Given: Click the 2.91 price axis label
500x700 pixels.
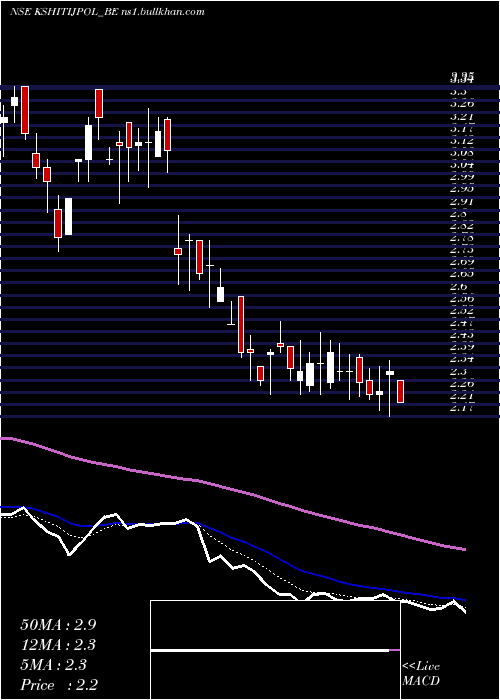Looking at the screenshot, I should pyautogui.click(x=462, y=201).
